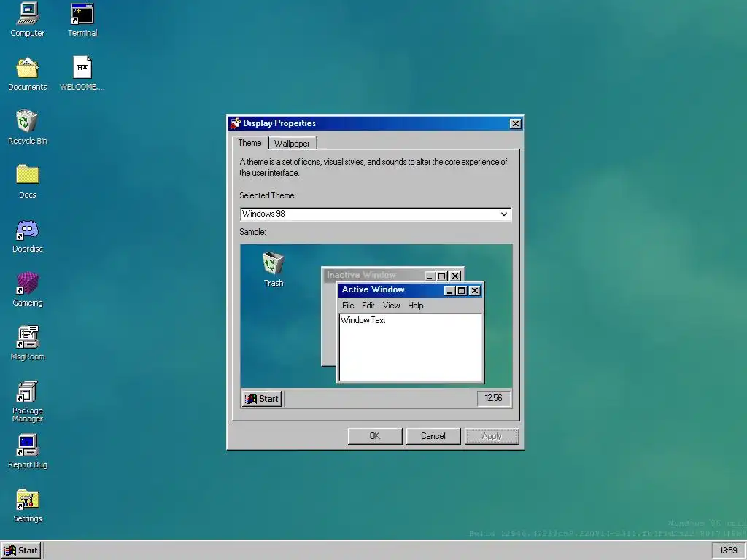Expand the Selected Theme dropdown arrow
The width and height of the screenshot is (747, 560).
pos(504,214)
